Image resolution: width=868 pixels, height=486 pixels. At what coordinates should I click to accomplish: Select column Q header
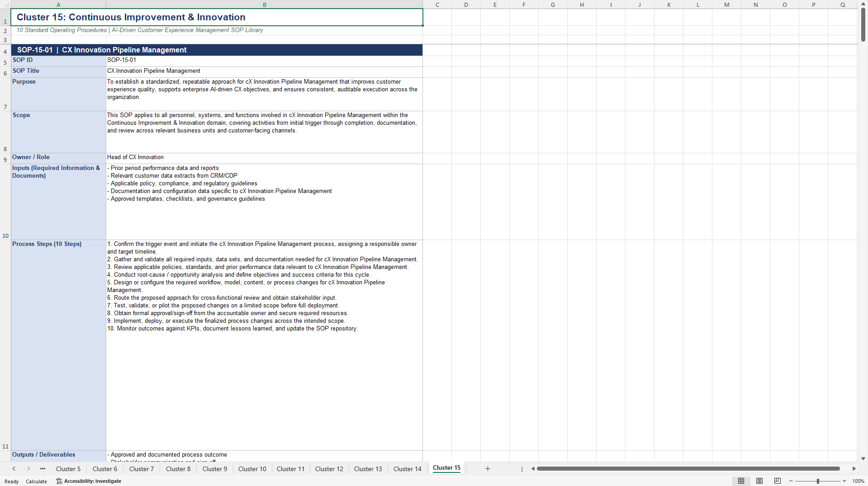tap(842, 5)
